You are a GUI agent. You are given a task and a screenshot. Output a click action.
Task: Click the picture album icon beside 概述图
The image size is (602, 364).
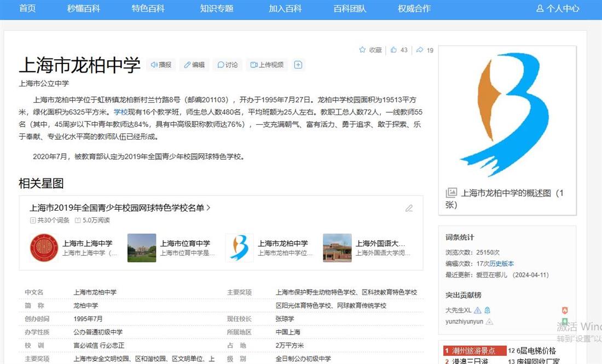[451, 192]
